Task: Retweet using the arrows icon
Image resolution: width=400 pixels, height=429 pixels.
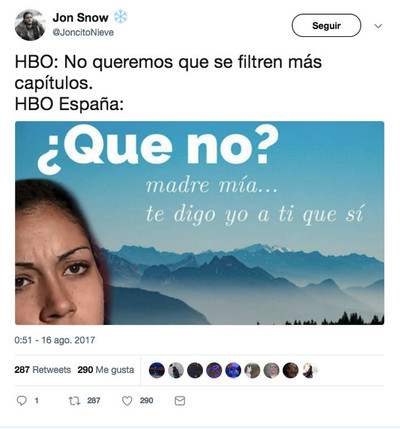Action: [74, 400]
